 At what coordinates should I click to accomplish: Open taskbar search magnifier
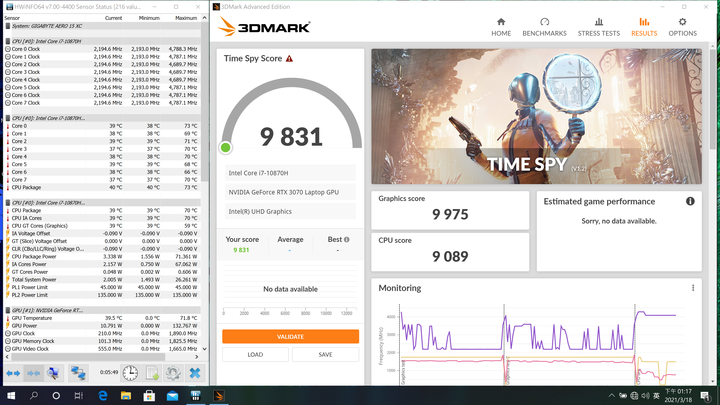(34, 396)
